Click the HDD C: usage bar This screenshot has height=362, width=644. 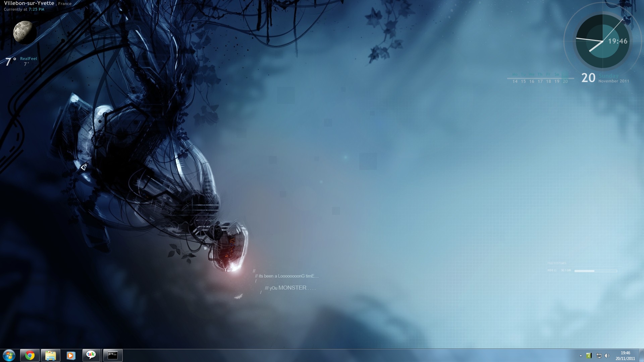595,271
